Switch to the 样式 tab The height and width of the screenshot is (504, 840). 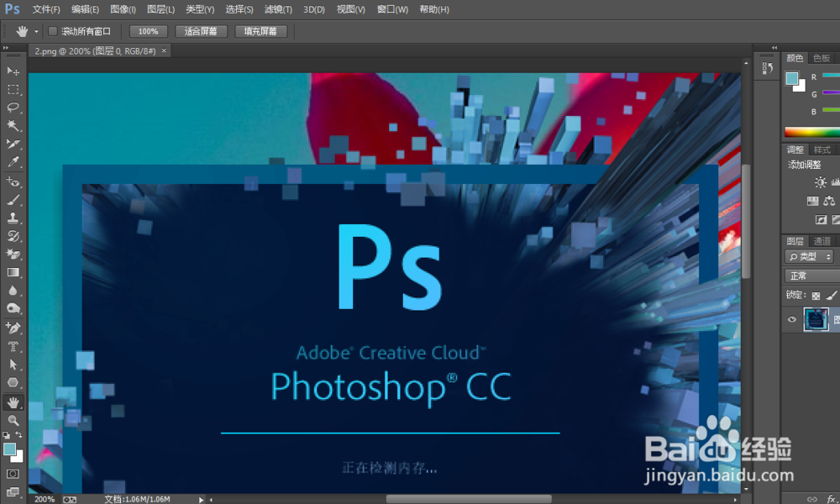click(x=822, y=150)
